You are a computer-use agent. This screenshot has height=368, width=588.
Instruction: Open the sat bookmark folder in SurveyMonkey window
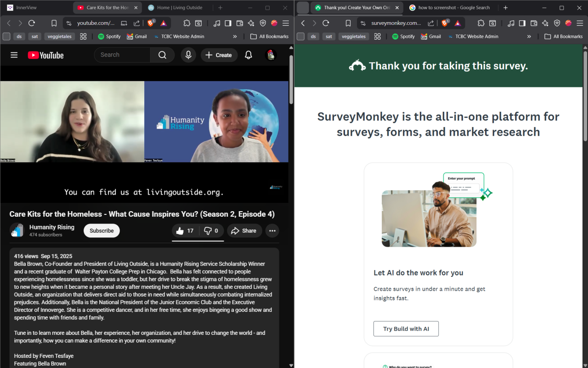[328, 36]
